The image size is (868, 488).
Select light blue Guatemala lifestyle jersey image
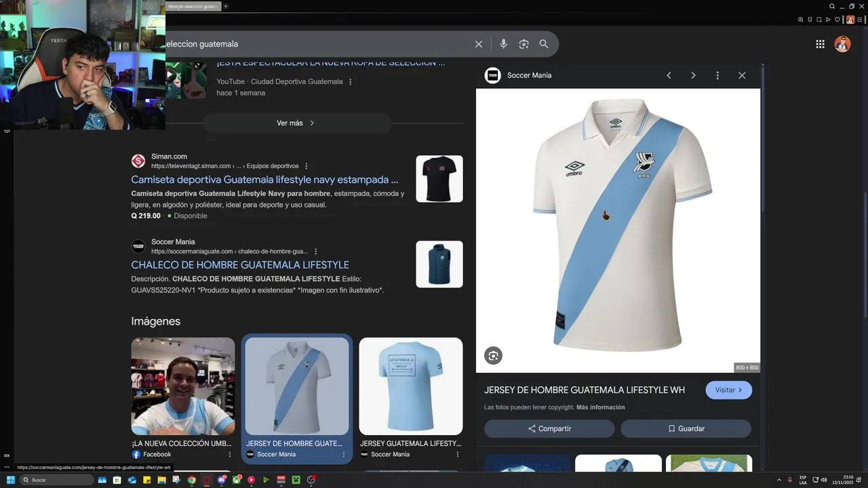(411, 386)
